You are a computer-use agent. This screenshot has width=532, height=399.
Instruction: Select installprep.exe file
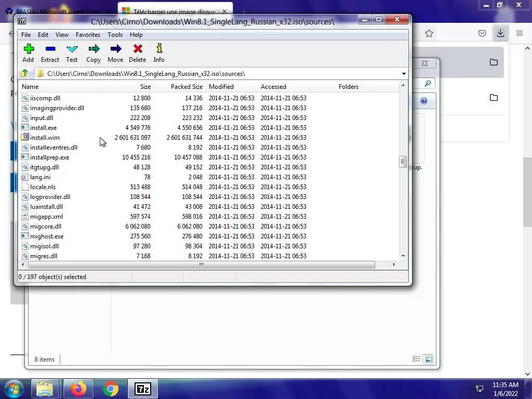click(x=49, y=157)
